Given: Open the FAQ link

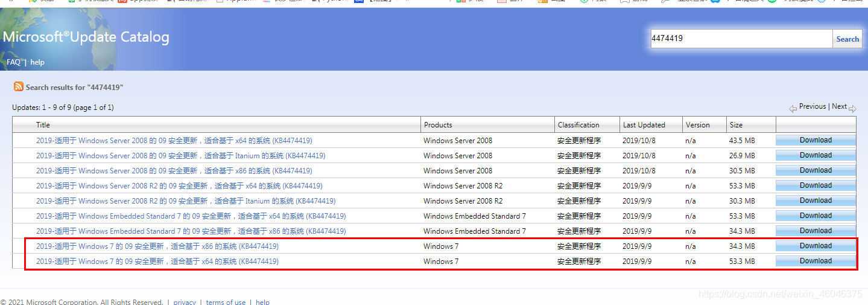Looking at the screenshot, I should [x=13, y=62].
